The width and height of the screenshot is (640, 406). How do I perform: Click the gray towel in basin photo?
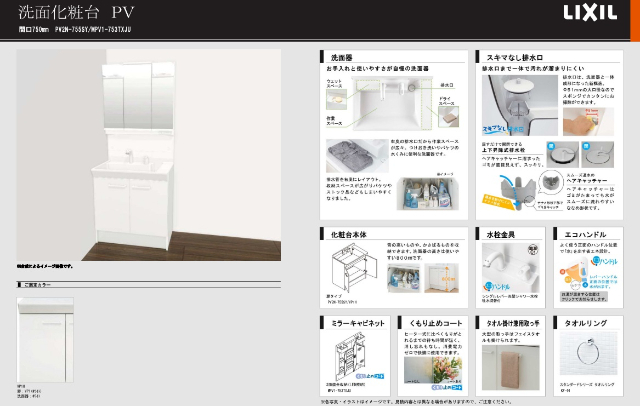357,156
